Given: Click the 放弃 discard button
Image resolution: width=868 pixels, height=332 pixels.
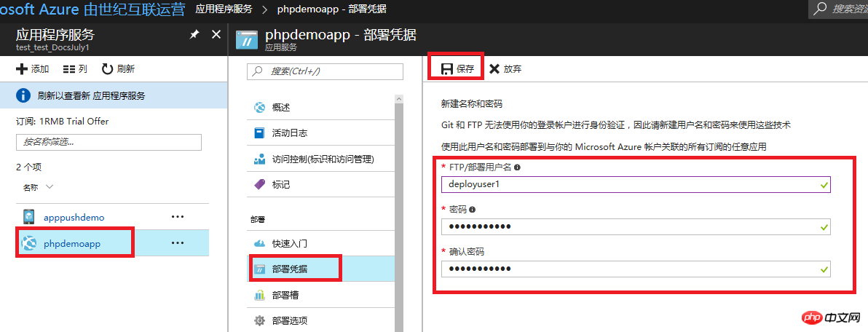Looking at the screenshot, I should point(505,68).
